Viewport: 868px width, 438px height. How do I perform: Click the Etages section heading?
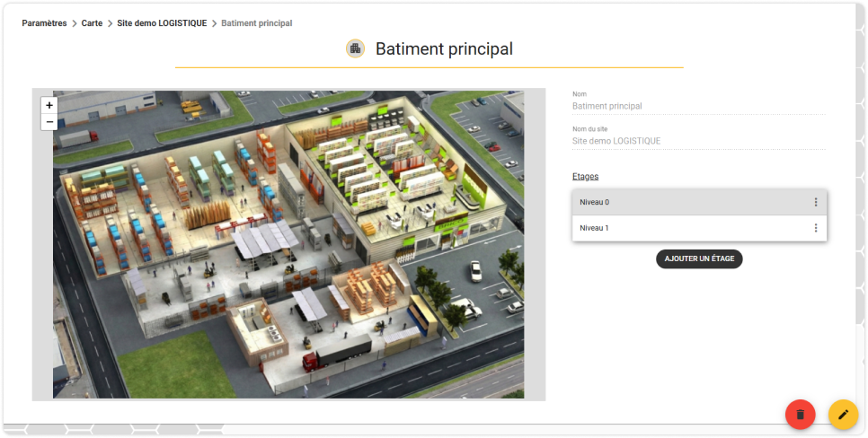tap(585, 177)
